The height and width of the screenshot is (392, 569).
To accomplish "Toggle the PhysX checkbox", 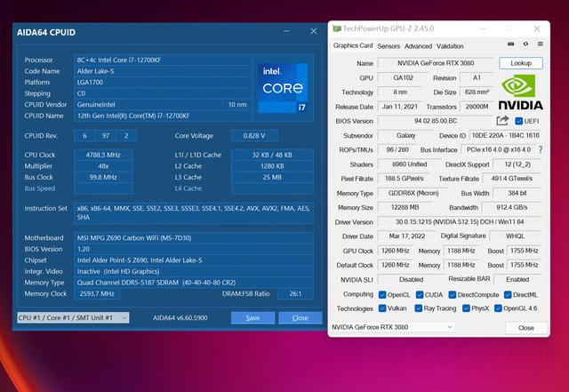I will point(466,308).
